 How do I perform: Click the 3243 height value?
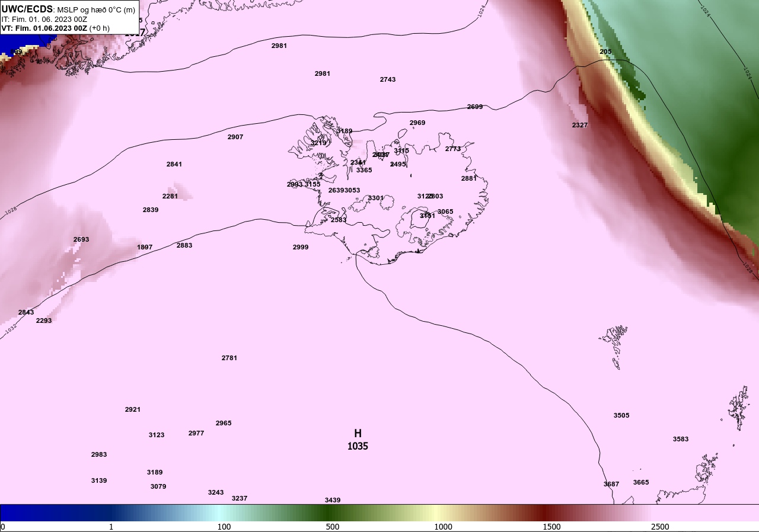(216, 492)
